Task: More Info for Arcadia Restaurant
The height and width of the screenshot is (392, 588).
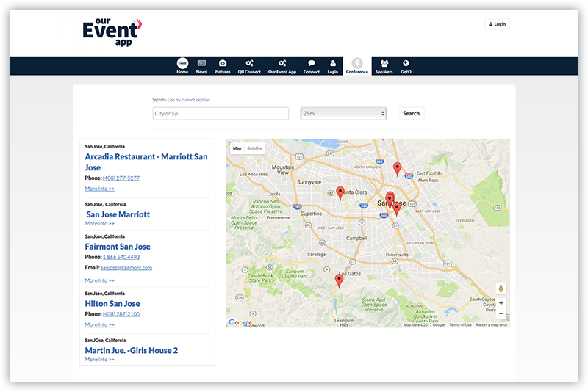Action: coord(100,189)
